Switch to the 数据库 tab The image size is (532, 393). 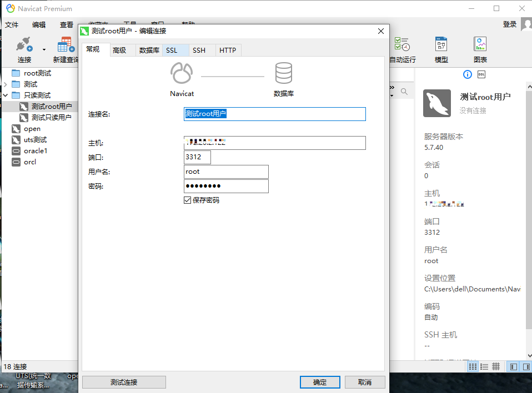[149, 50]
